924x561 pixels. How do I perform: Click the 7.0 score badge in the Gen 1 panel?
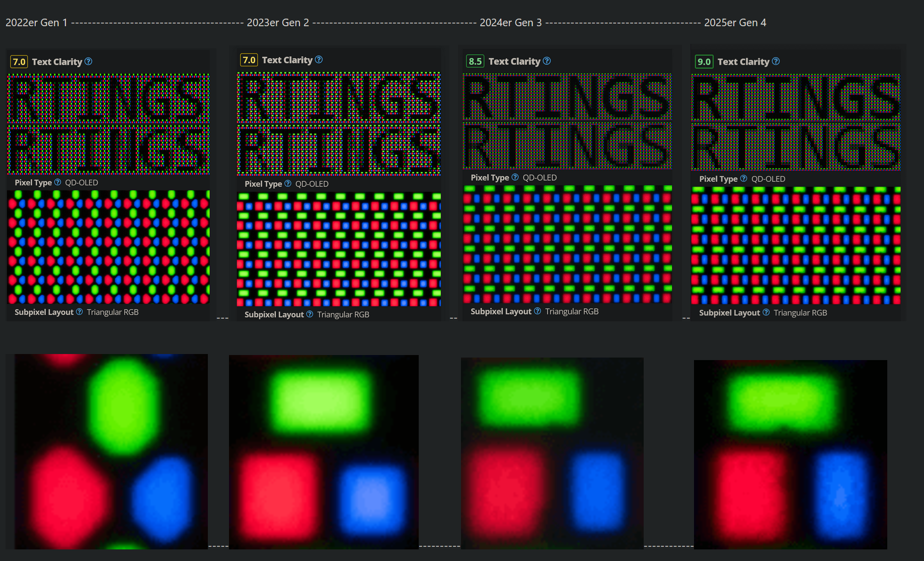(x=19, y=62)
